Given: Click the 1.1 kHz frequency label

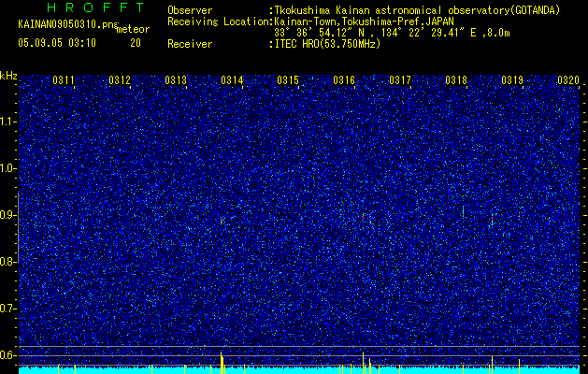Looking at the screenshot, I should (8, 122).
